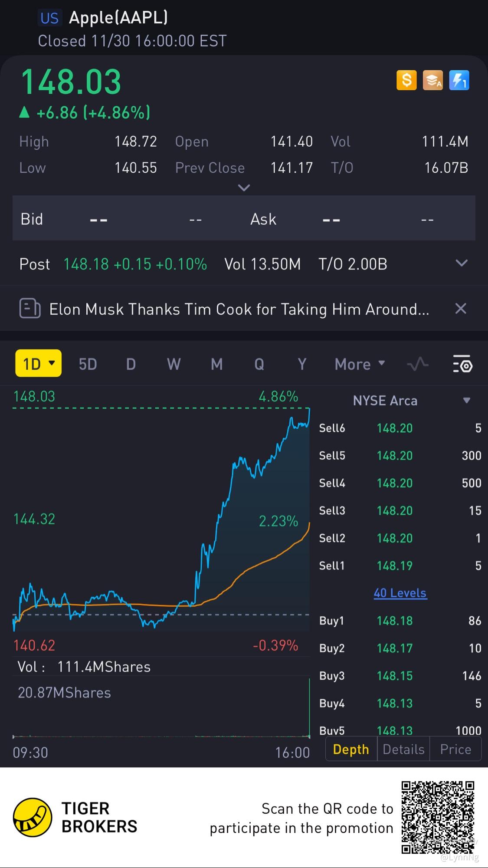Switch chart to Q quarterly timeframe
The width and height of the screenshot is (488, 868).
[259, 364]
